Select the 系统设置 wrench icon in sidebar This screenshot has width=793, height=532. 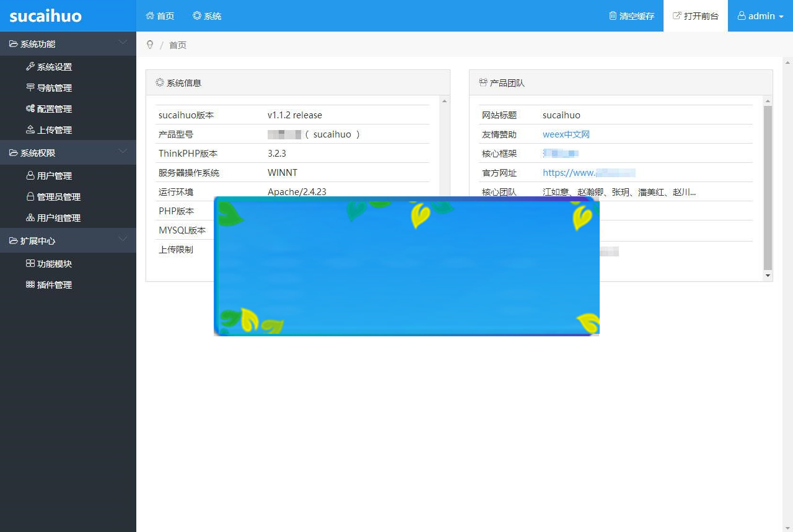[30, 66]
